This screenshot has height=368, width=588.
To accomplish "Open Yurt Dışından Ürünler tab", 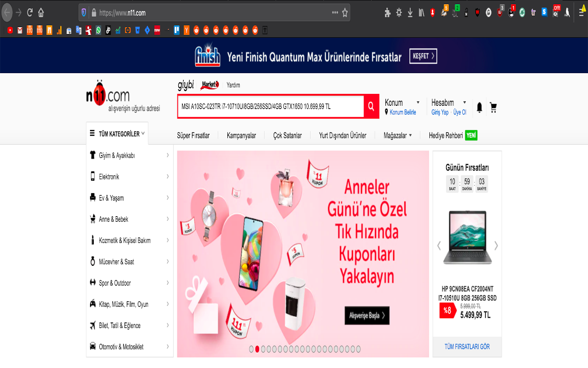I will [343, 135].
